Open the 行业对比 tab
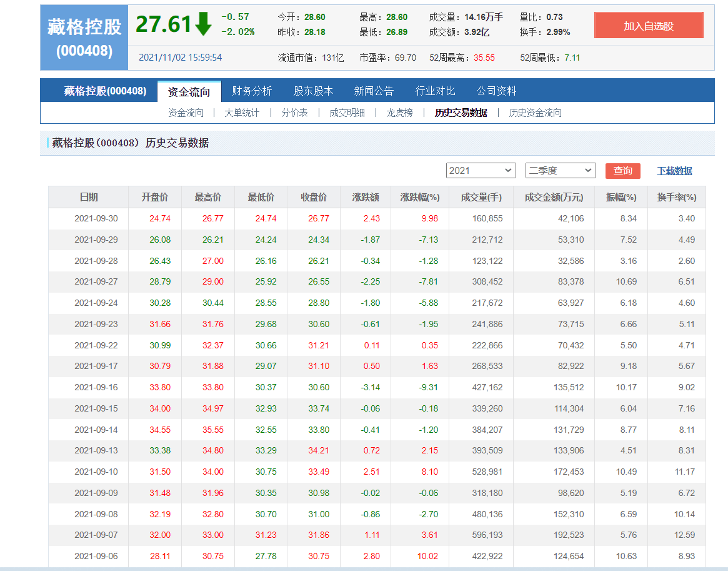This screenshot has height=571, width=728. (435, 91)
